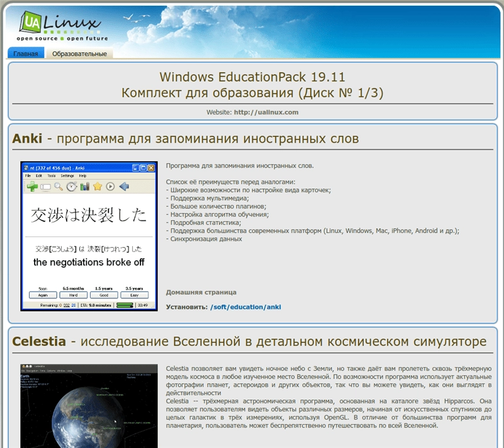The width and height of the screenshot is (504, 448).
Task: Click the text 'the negotiations broke off'
Action: (x=89, y=262)
